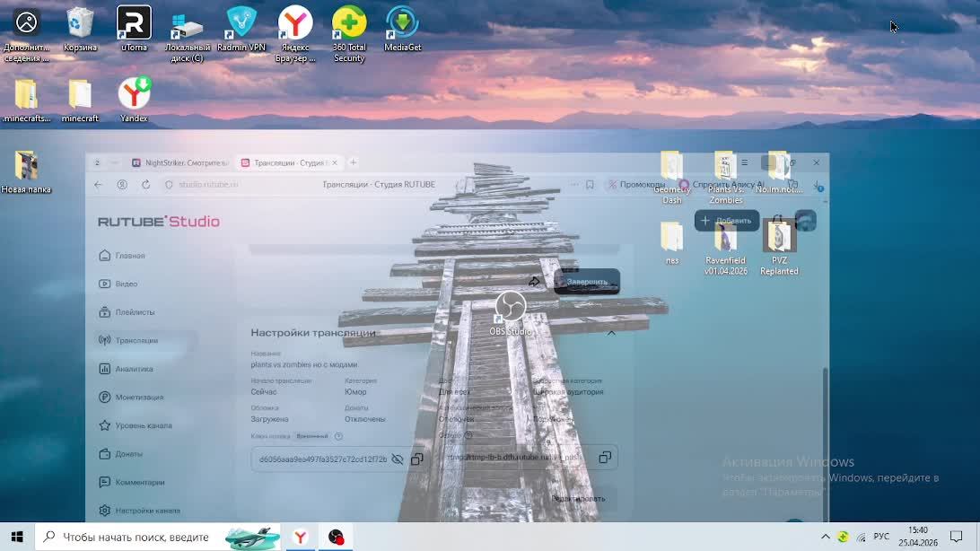Collapse the Настройки трансляции section
The height and width of the screenshot is (551, 980).
pyautogui.click(x=611, y=333)
